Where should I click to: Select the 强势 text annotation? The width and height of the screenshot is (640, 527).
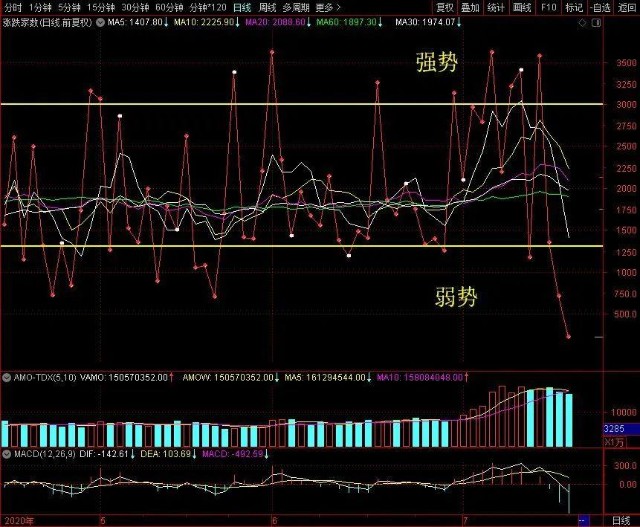tap(436, 62)
